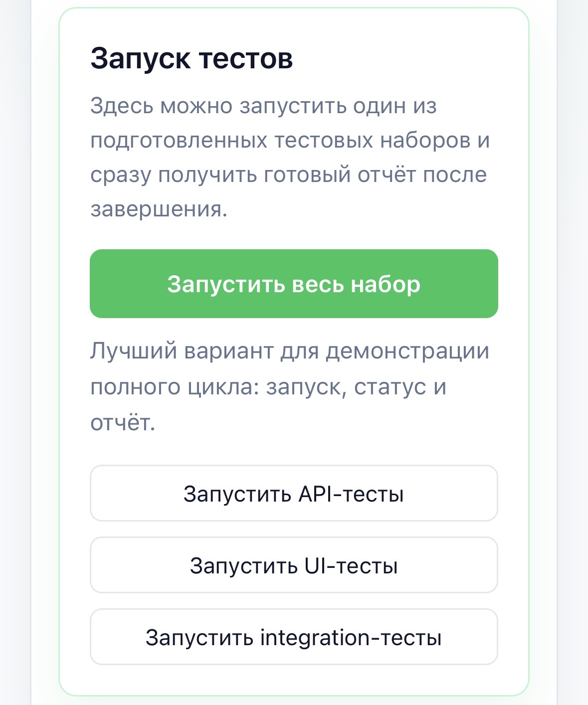
Task: Click the word "Запуск" in the heading
Action: point(140,58)
